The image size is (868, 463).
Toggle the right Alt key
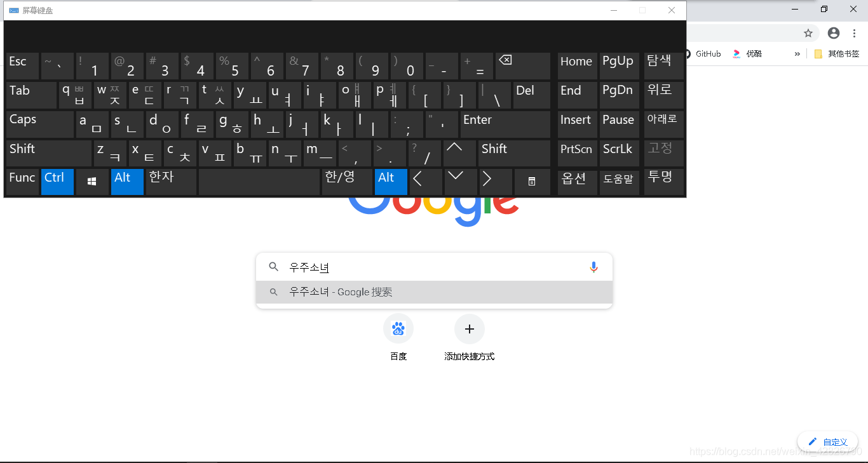tap(391, 182)
